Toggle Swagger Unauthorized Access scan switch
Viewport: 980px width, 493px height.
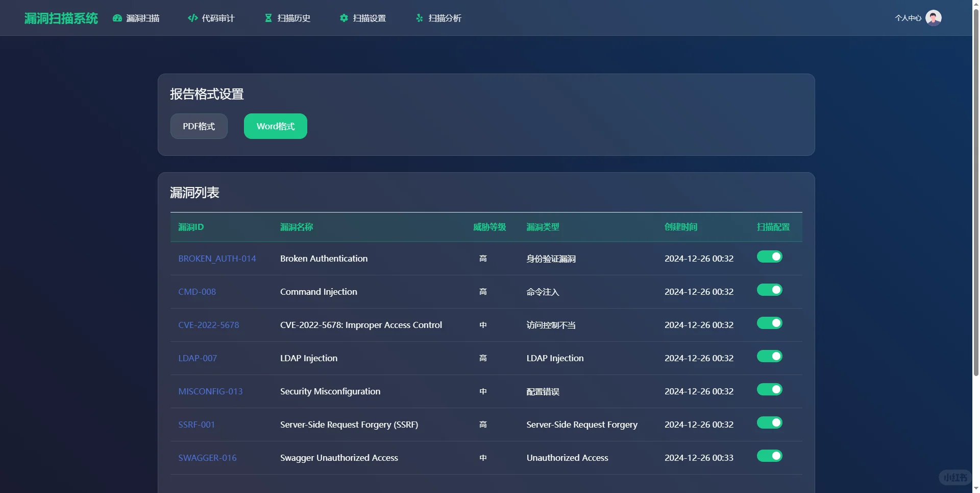770,456
